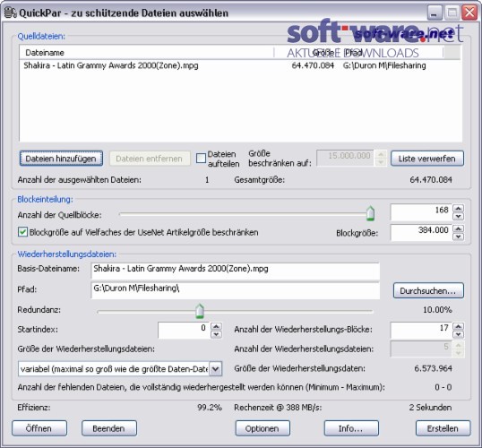This screenshot has height=448, width=482.
Task: Open the 'Durchsuchen...' path browser
Action: coord(428,290)
